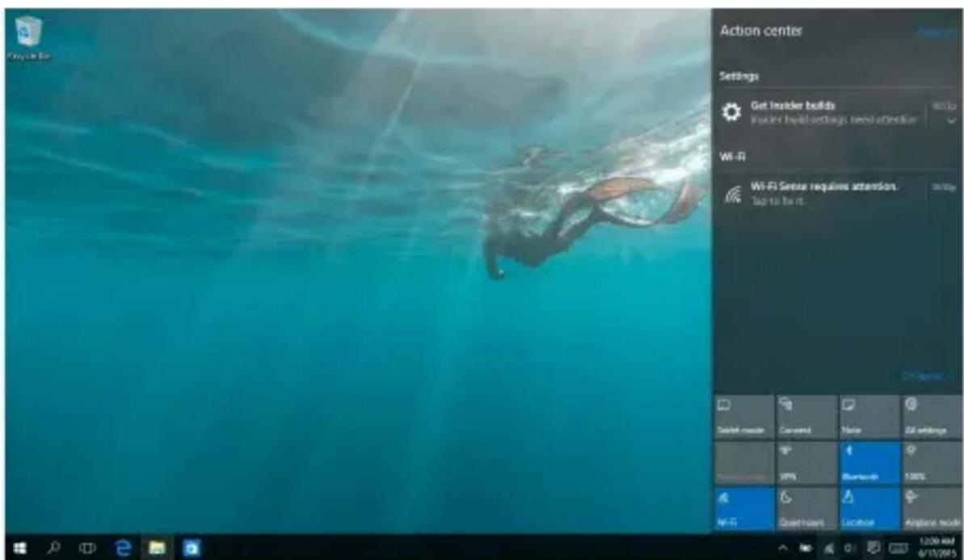Click the Action center title

click(x=760, y=31)
